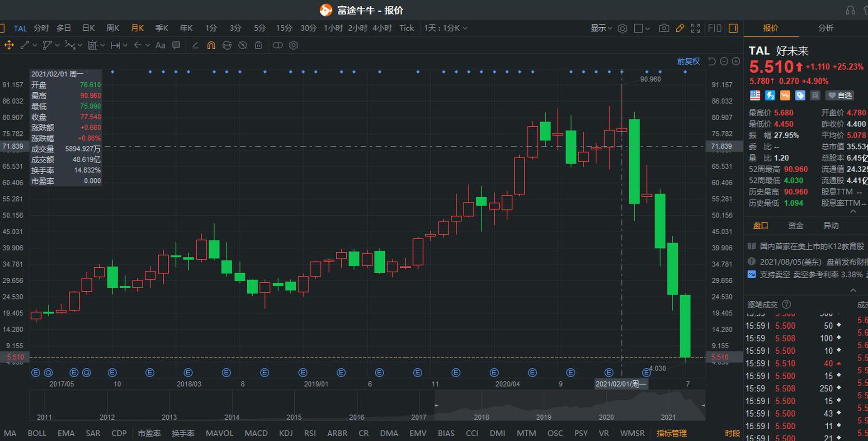Click the camera screenshot icon
The width and height of the screenshot is (868, 441).
pos(664,28)
